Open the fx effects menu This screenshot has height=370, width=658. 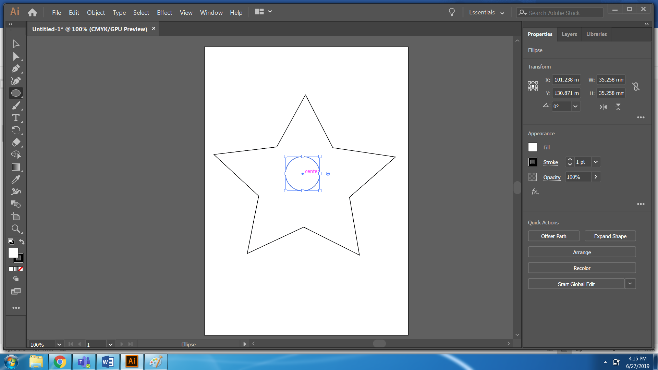point(535,192)
